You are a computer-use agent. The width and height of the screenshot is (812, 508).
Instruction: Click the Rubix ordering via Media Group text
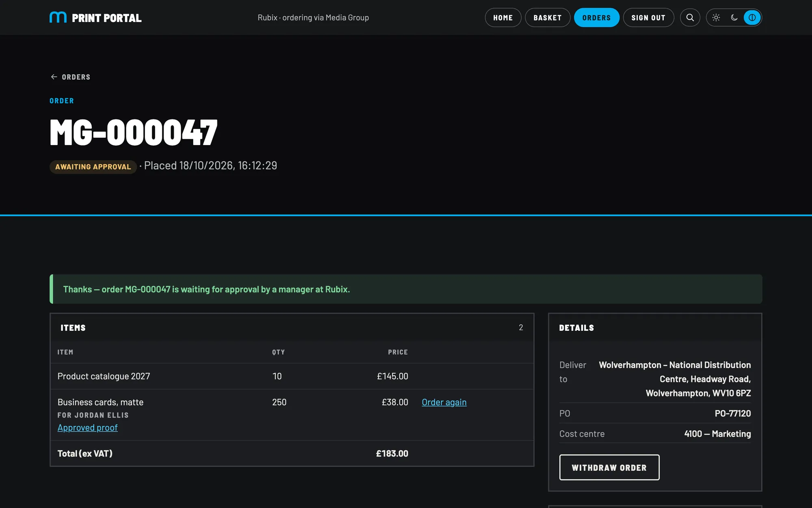pos(313,17)
